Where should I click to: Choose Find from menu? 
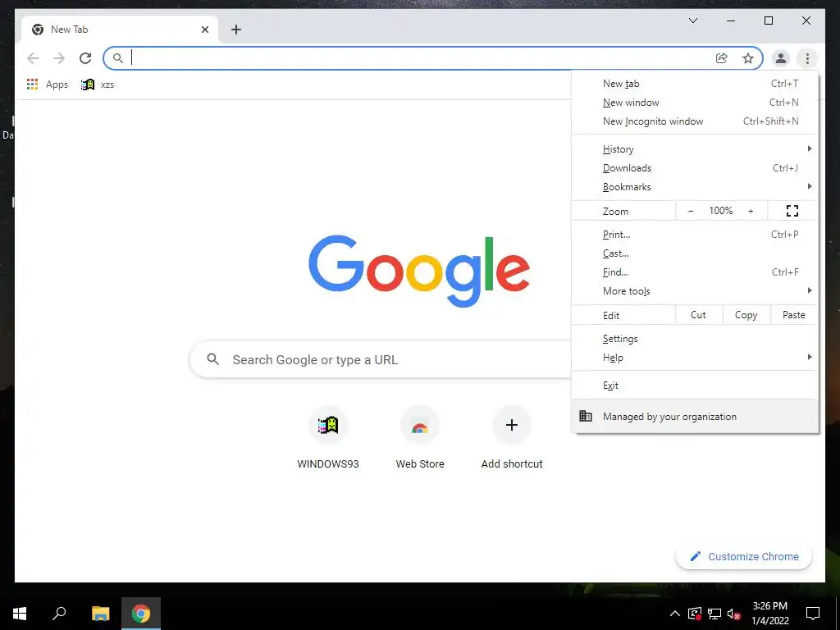(695, 272)
